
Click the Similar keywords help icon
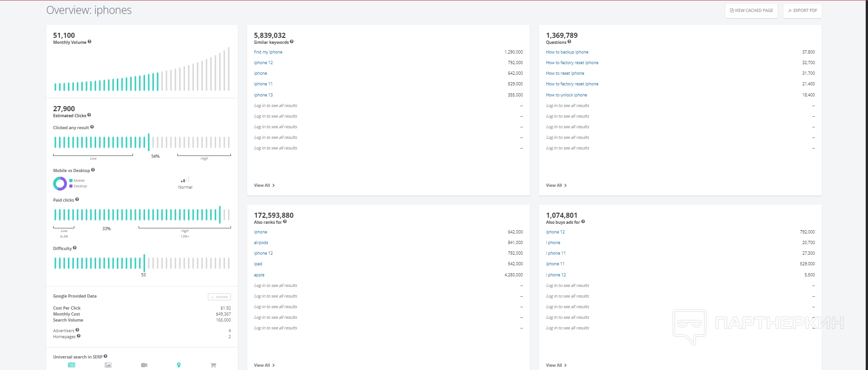pos(291,42)
